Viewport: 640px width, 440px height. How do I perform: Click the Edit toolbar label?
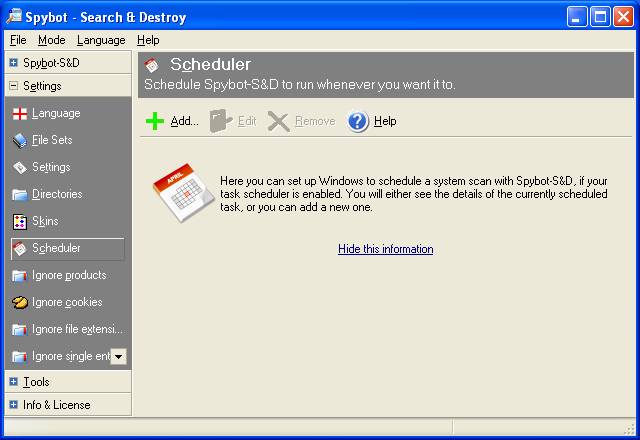click(x=247, y=121)
